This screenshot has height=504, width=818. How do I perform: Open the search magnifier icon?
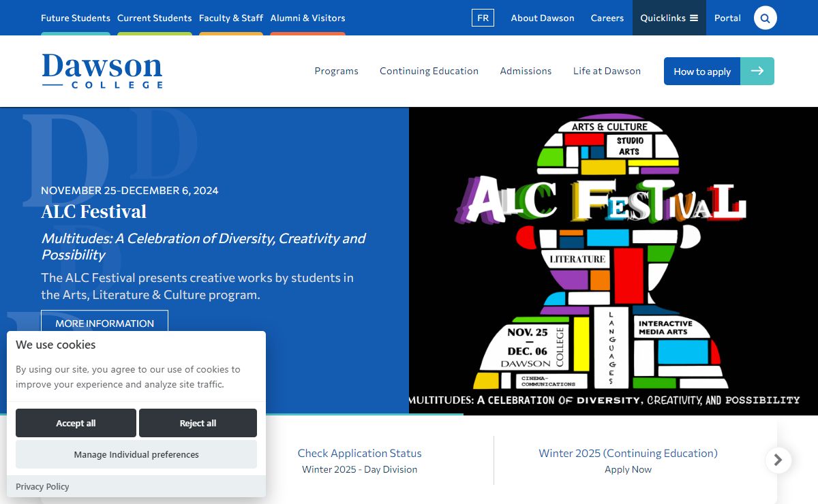click(765, 18)
